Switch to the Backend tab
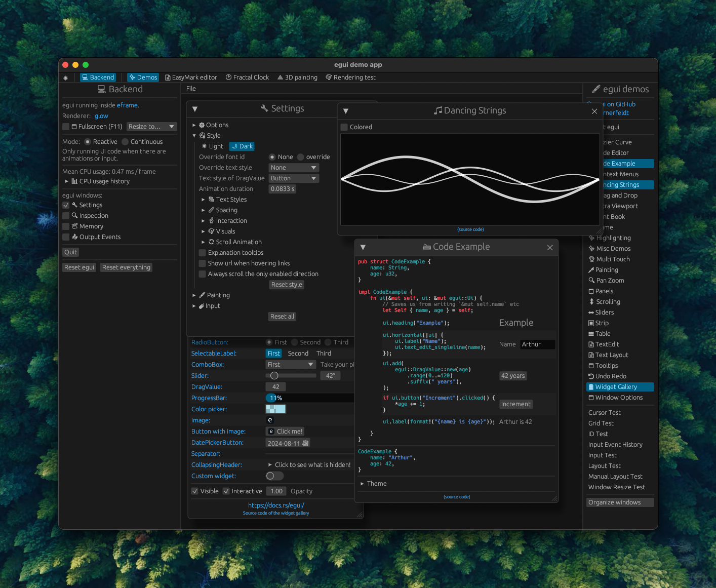This screenshot has width=716, height=588. coord(98,77)
